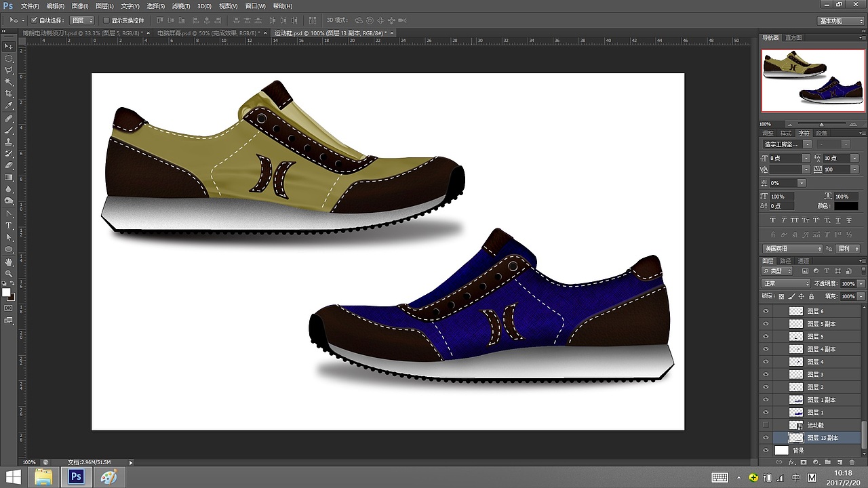The image size is (868, 488).
Task: Create a new layer
Action: point(840,462)
